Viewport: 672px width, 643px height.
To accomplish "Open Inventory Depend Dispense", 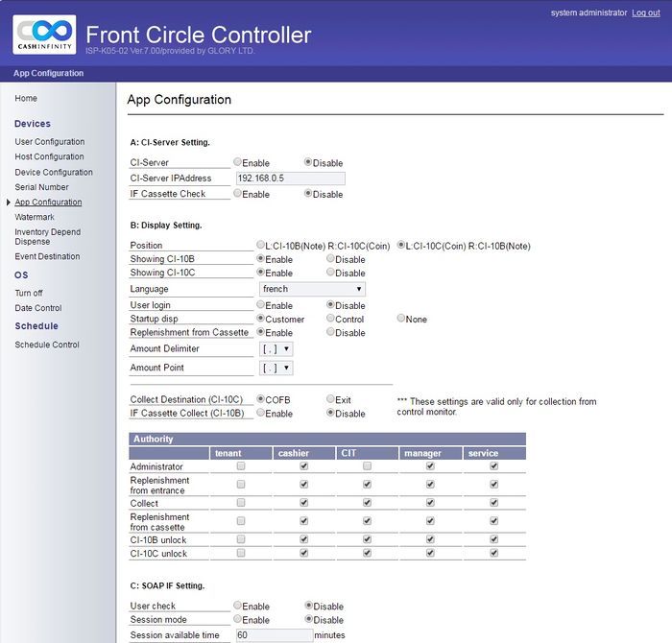I will click(x=48, y=236).
